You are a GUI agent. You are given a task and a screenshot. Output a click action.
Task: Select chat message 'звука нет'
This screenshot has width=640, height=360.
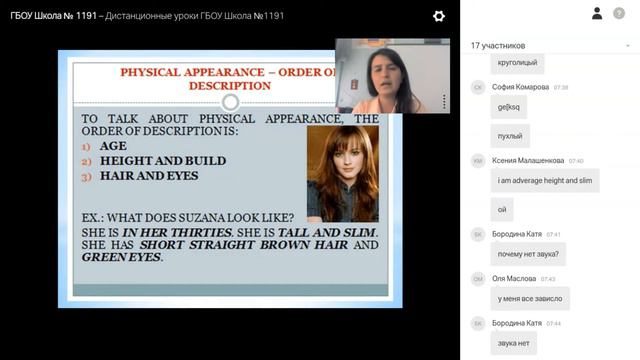(513, 343)
